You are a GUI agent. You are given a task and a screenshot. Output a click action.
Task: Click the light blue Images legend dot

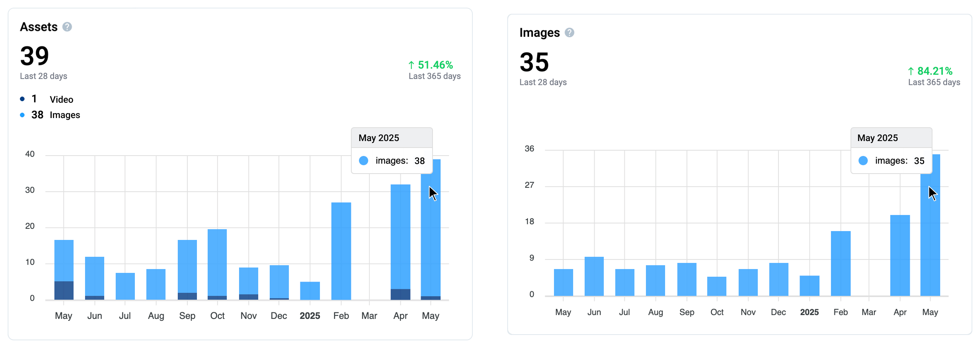point(22,115)
